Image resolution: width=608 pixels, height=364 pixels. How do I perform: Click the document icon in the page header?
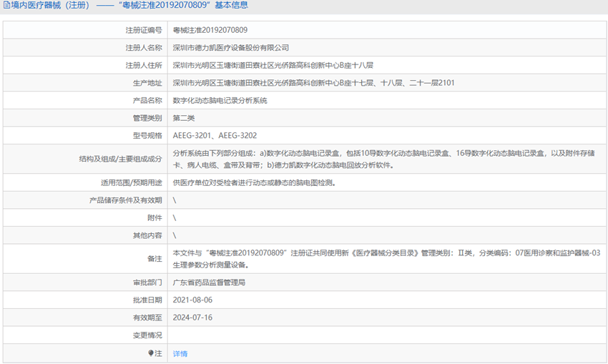(6, 6)
